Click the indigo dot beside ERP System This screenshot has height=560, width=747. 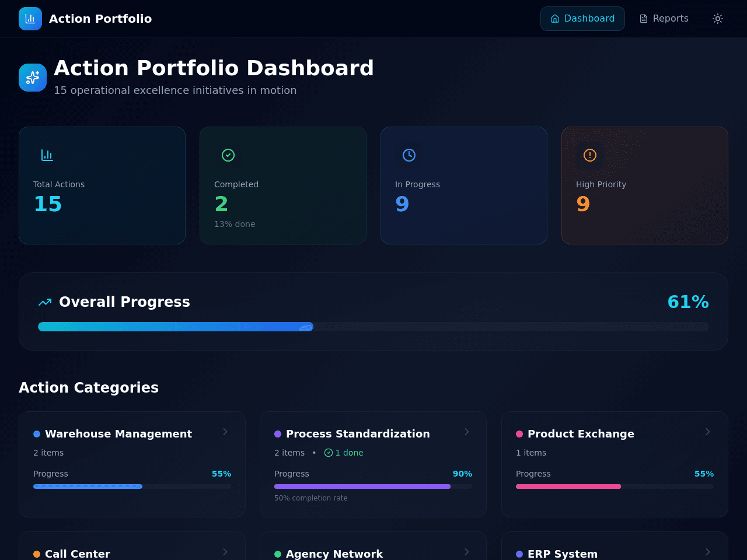519,554
